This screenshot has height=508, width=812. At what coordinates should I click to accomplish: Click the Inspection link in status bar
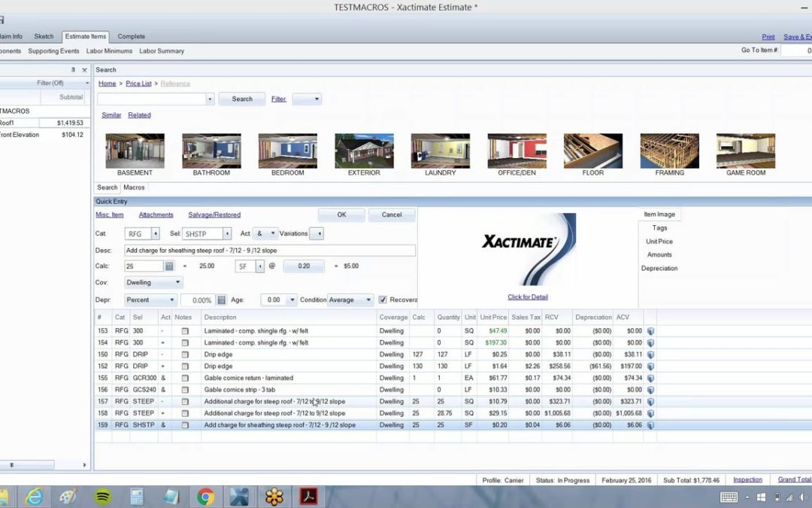point(747,480)
